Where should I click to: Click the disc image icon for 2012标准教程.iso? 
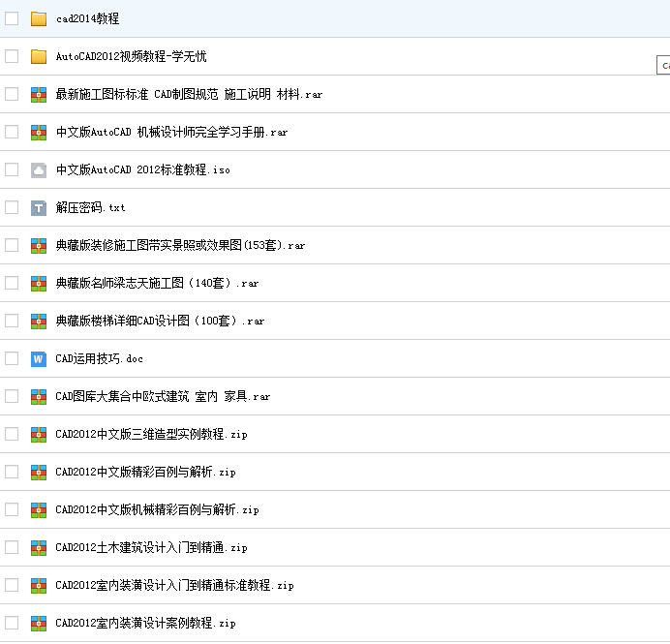(39, 169)
